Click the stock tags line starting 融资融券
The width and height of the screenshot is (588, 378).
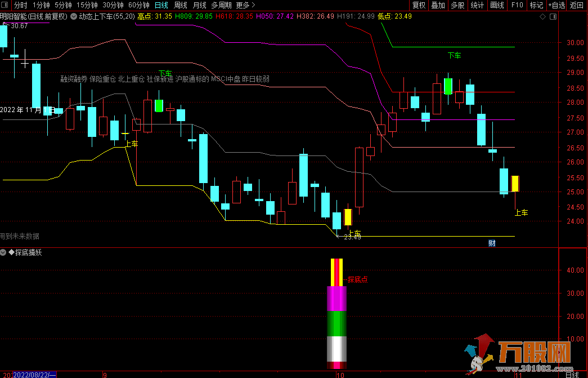[x=165, y=79]
